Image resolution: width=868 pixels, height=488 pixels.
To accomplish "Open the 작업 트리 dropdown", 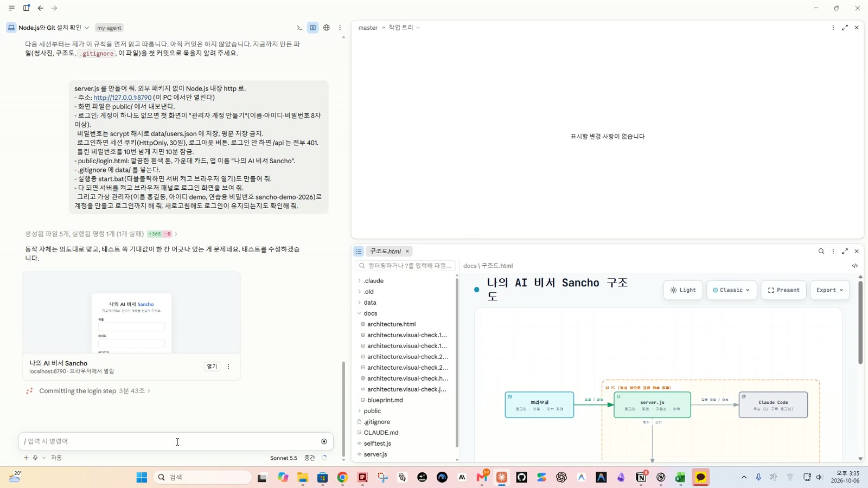I will tap(404, 28).
